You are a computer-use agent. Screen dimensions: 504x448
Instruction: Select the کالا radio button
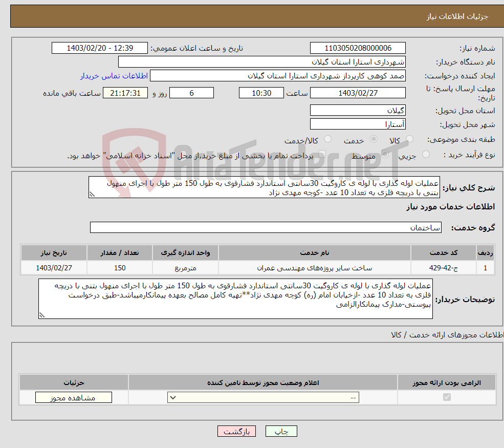[x=409, y=139]
